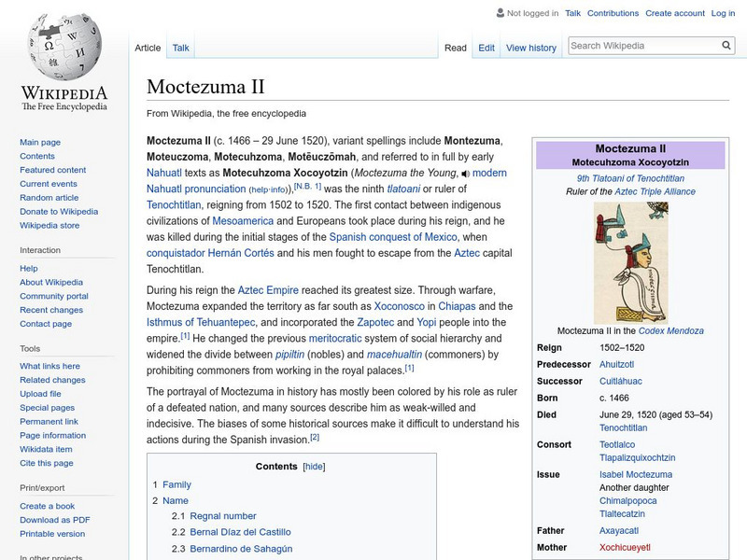The height and width of the screenshot is (560, 747).
Task: Jump to Regnal number section
Action: pyautogui.click(x=223, y=516)
